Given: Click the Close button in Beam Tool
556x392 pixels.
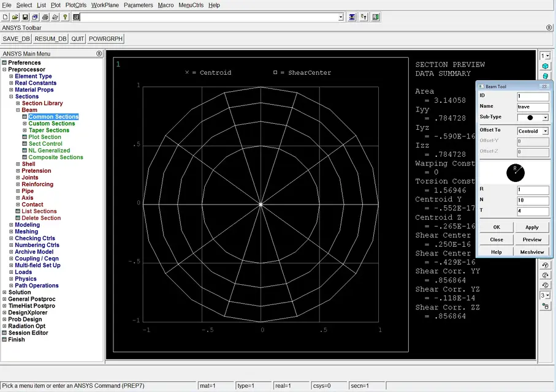Looking at the screenshot, I should (497, 239).
